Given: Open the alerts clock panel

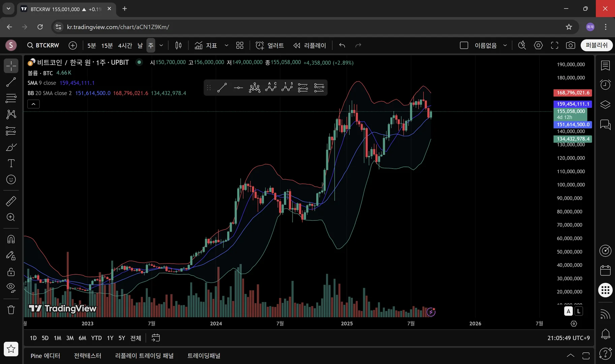Looking at the screenshot, I should click(606, 85).
